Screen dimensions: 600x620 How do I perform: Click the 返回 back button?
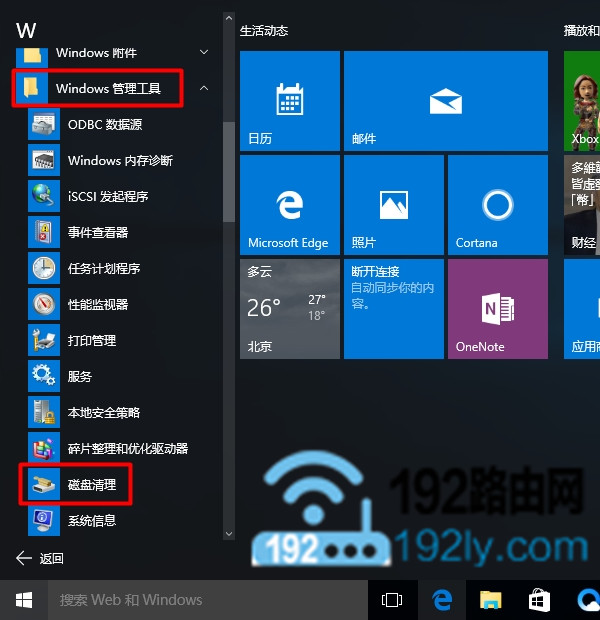40,558
